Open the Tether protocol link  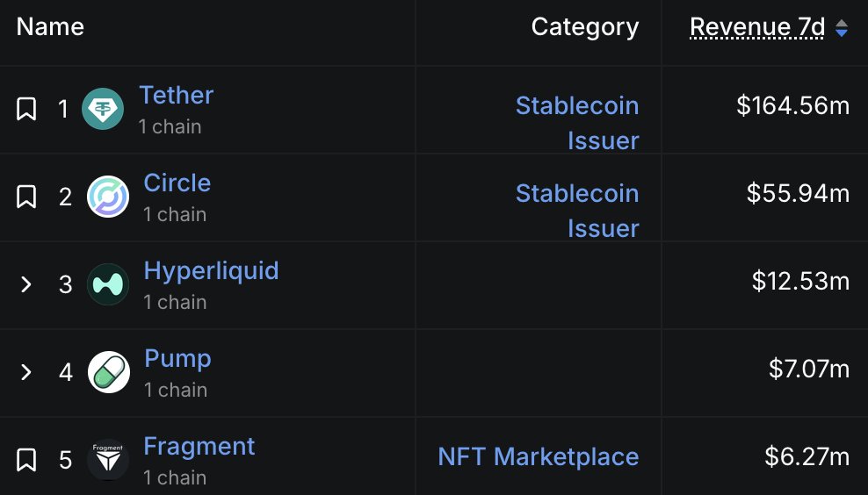[x=176, y=95]
